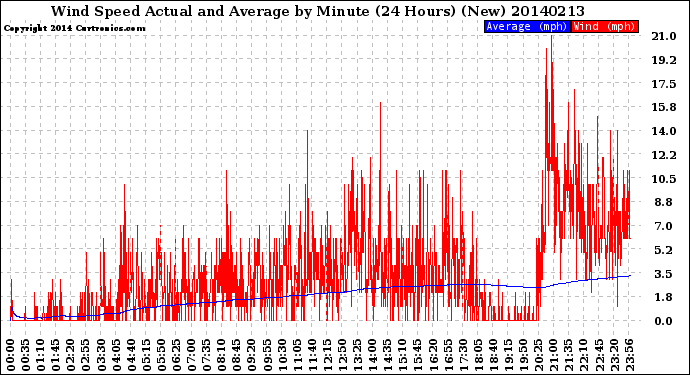Click the x-axis time label 17:30
The width and height of the screenshot is (690, 375).
[x=462, y=355]
